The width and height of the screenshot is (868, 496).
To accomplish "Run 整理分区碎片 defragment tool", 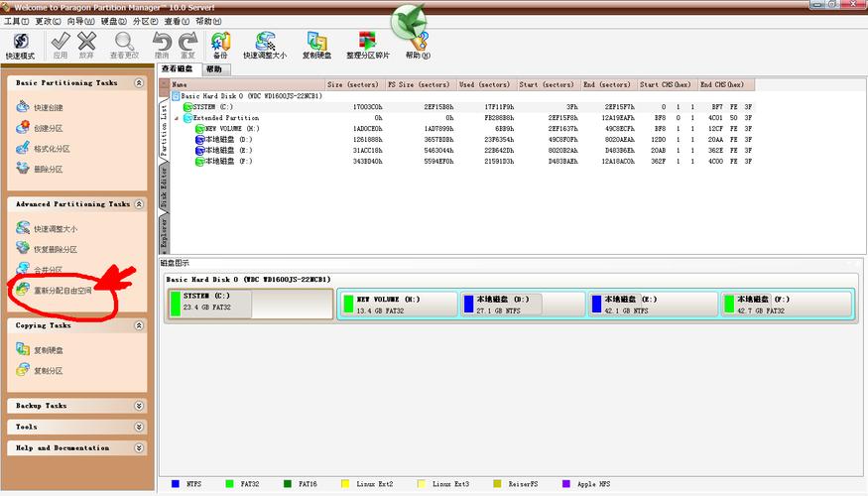I will [x=368, y=46].
